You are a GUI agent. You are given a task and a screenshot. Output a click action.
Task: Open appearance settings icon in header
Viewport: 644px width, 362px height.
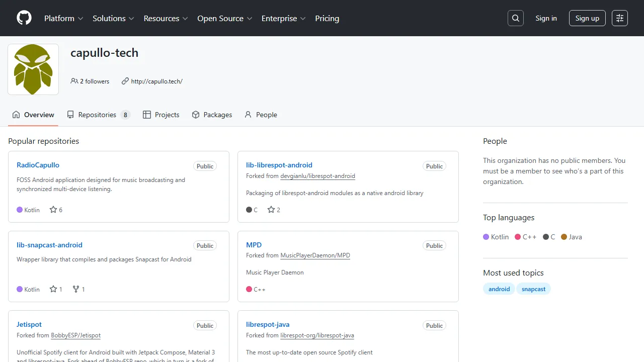[620, 18]
